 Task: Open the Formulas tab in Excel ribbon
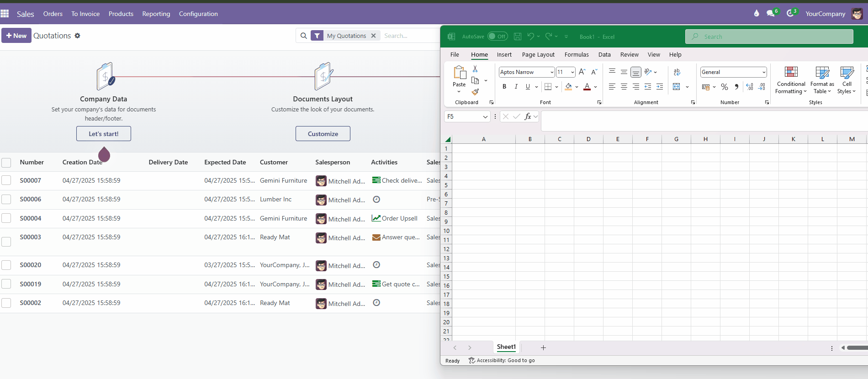pyautogui.click(x=577, y=54)
